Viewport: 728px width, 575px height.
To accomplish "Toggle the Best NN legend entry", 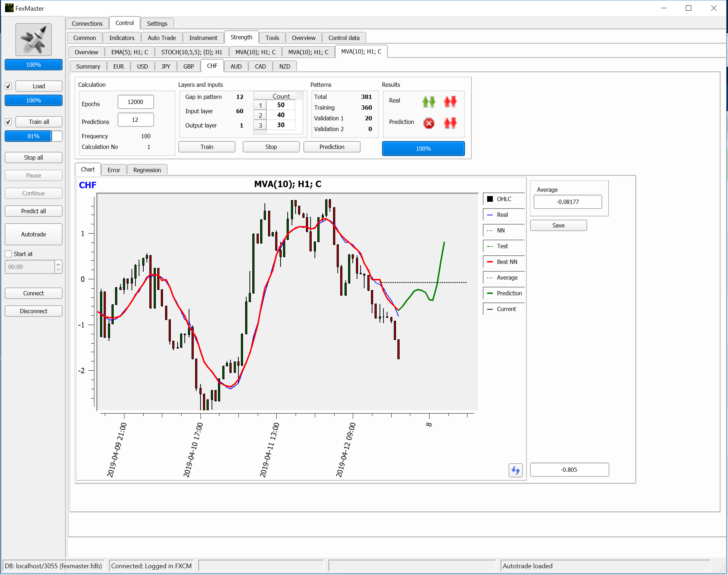I will point(503,262).
